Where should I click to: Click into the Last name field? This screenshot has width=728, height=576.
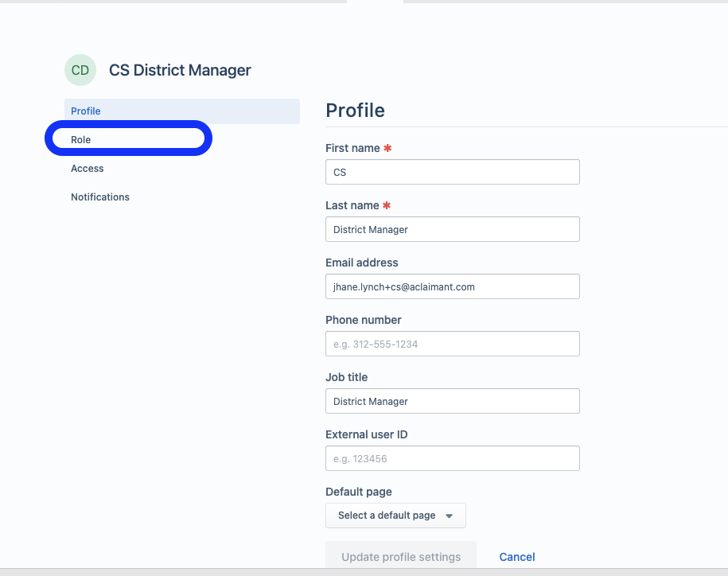[x=452, y=229]
